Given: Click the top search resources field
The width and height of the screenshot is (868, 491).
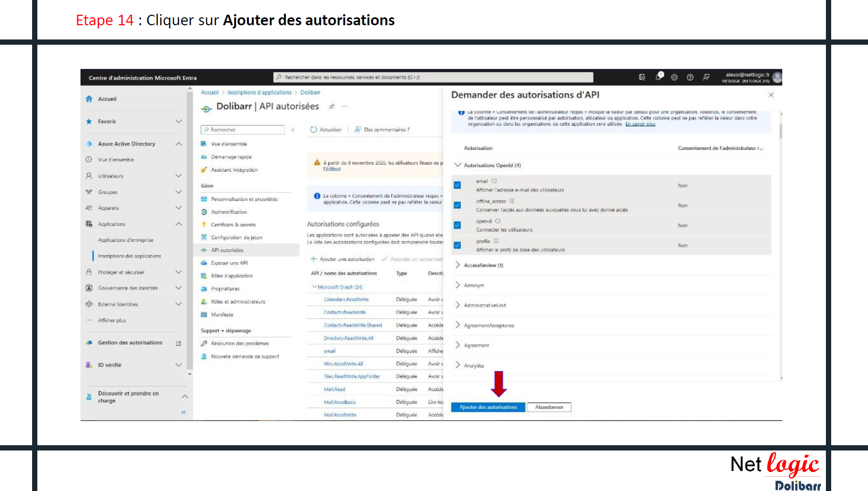Looking at the screenshot, I should 433,77.
